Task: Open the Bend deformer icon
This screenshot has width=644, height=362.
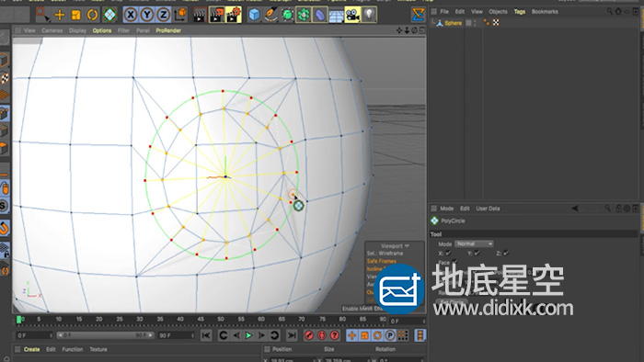Action: pos(319,16)
